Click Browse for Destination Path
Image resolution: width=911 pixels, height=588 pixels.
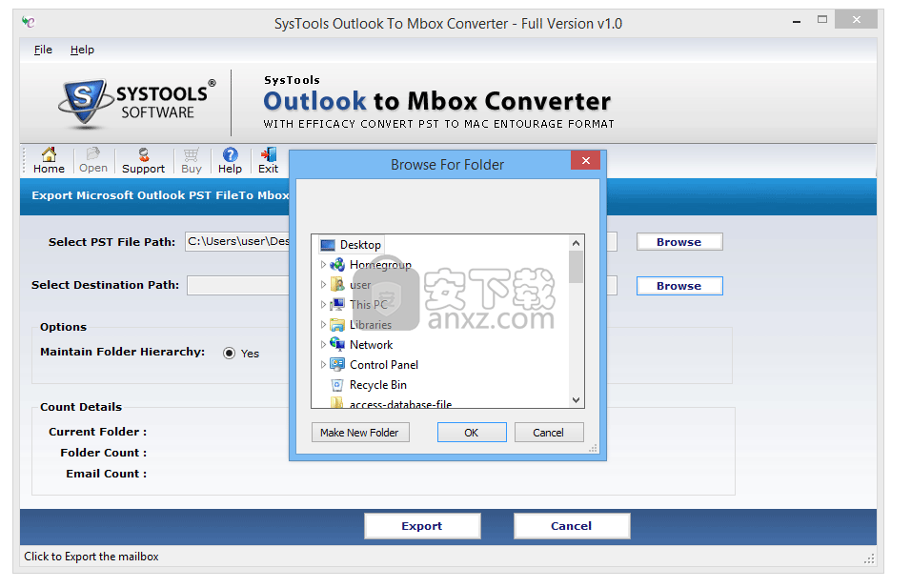(x=679, y=286)
